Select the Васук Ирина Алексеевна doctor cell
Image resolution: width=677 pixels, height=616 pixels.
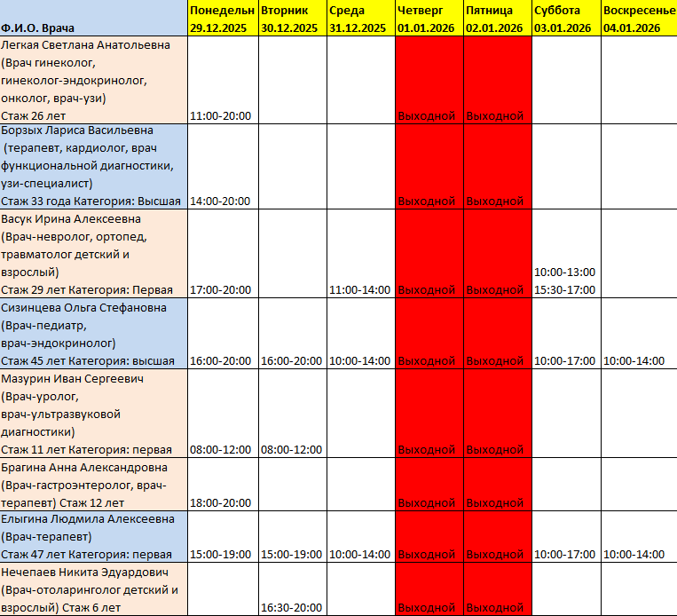(x=93, y=254)
